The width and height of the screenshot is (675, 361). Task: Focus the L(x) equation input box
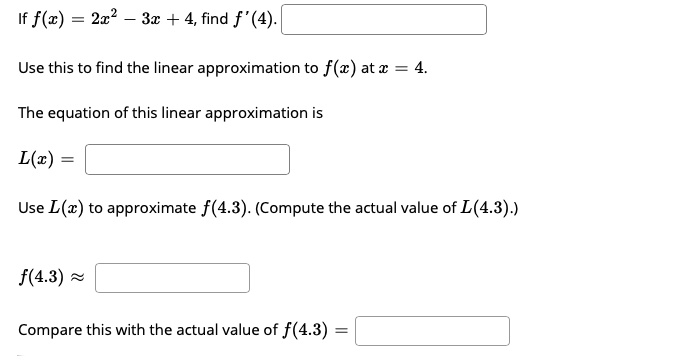[x=187, y=159]
